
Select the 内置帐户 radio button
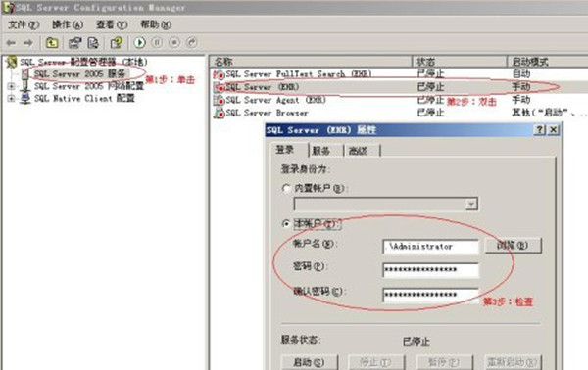tap(286, 188)
